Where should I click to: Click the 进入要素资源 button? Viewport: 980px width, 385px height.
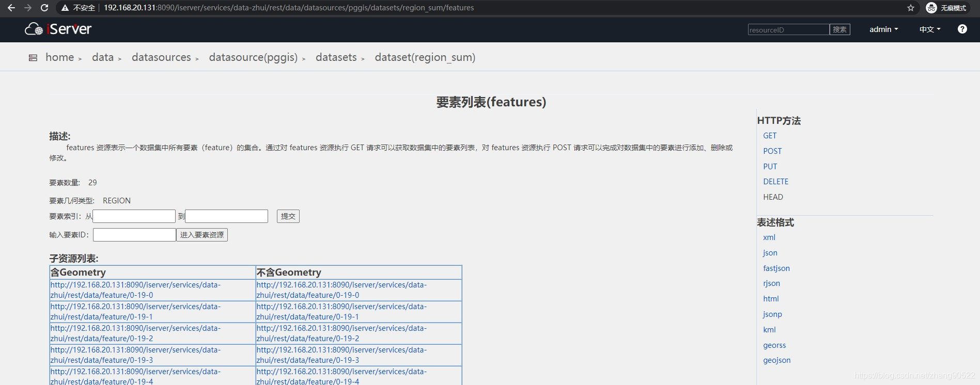[x=202, y=235]
